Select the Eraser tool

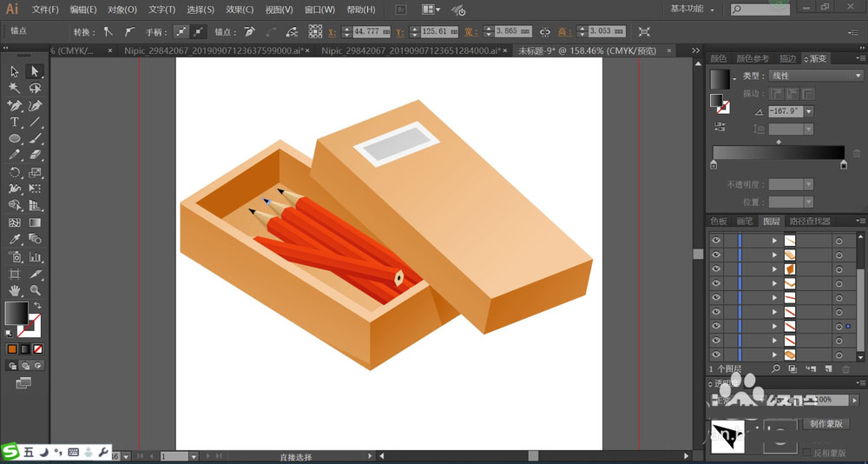[35, 155]
